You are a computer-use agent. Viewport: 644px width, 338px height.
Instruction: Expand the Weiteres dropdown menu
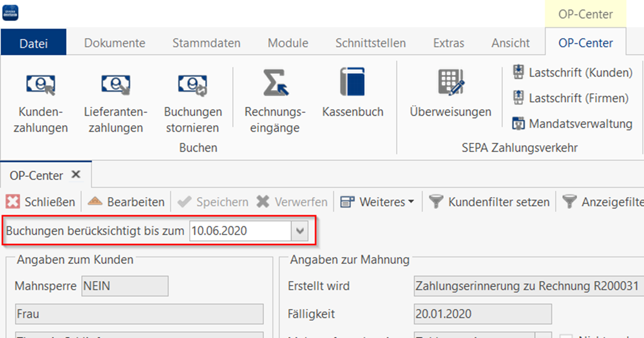pyautogui.click(x=377, y=202)
